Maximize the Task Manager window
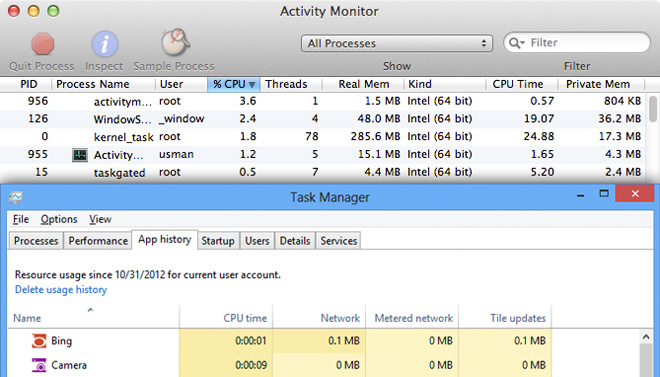This screenshot has width=660, height=377. (604, 194)
